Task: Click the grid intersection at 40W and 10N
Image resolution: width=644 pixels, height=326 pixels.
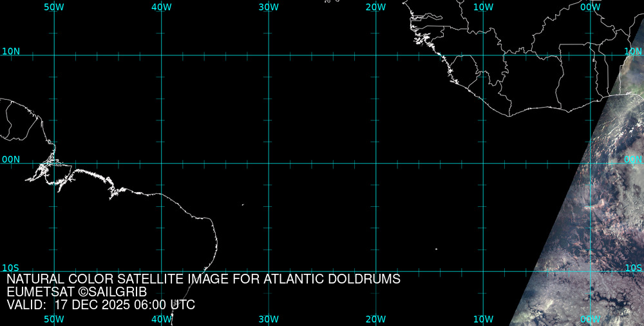Action: coord(162,55)
